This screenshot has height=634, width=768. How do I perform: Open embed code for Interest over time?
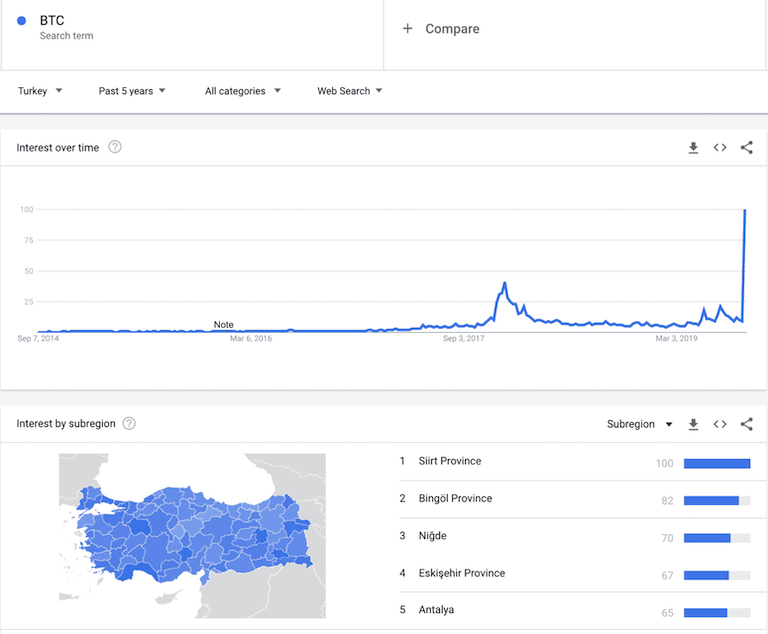click(x=720, y=147)
